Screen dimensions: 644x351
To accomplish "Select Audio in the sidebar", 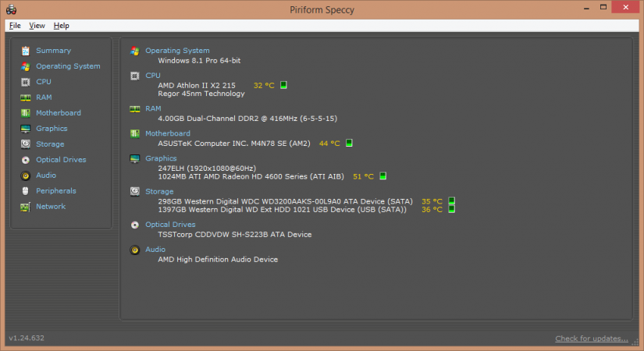I will click(46, 175).
